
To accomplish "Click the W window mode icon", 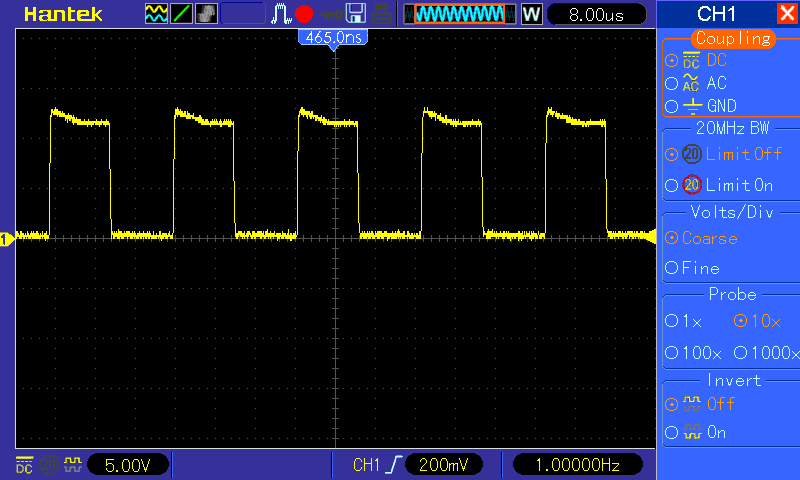I will click(532, 14).
